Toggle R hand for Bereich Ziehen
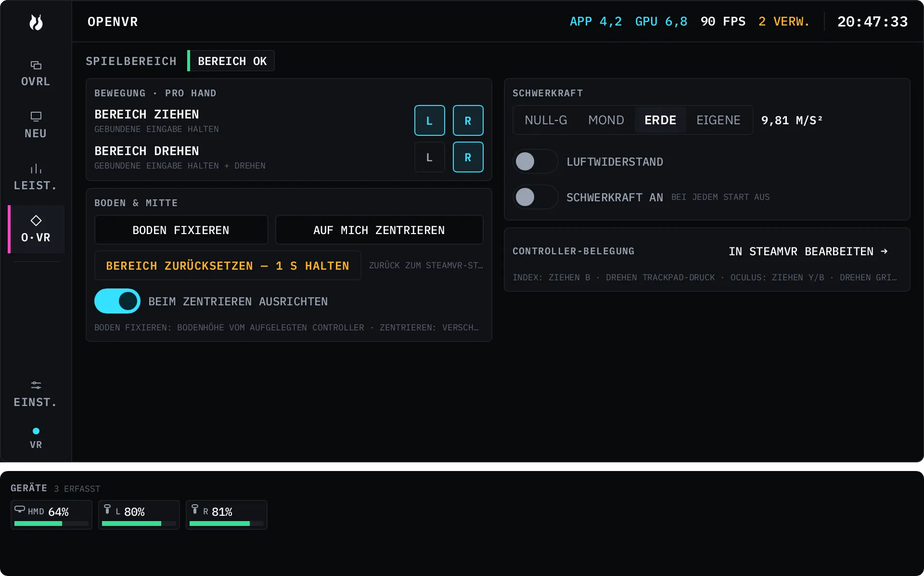Screen dimensions: 924x576 coord(468,120)
